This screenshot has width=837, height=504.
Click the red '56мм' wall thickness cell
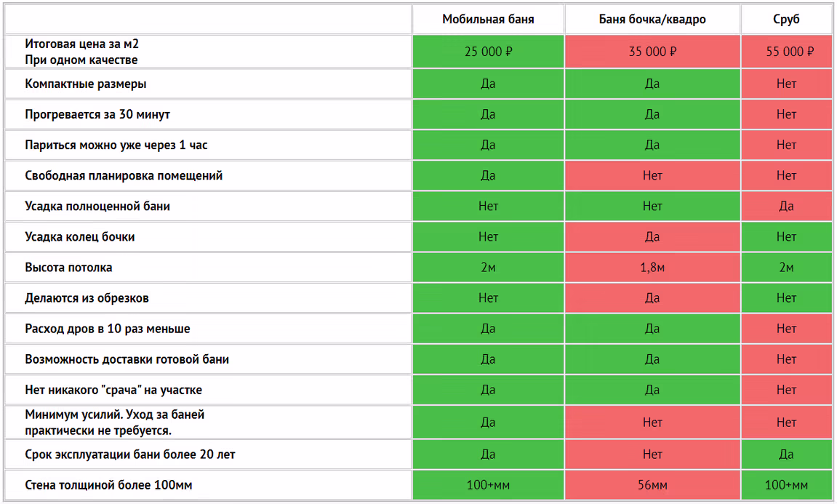click(652, 485)
